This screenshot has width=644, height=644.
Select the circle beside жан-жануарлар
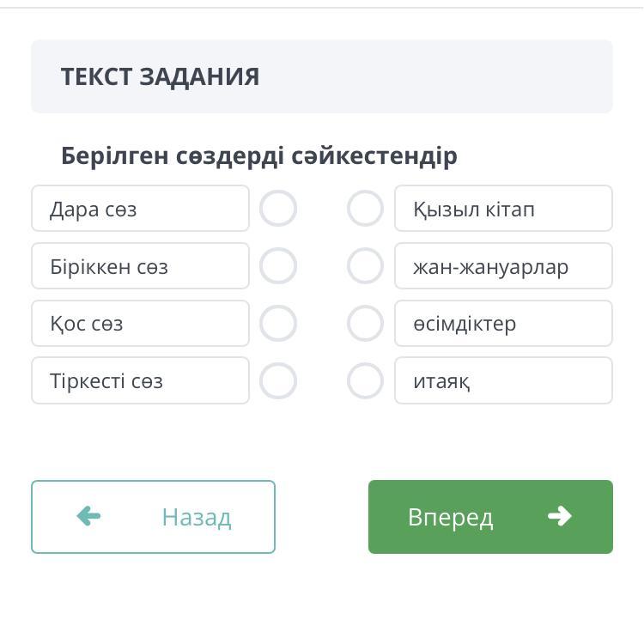(x=365, y=266)
